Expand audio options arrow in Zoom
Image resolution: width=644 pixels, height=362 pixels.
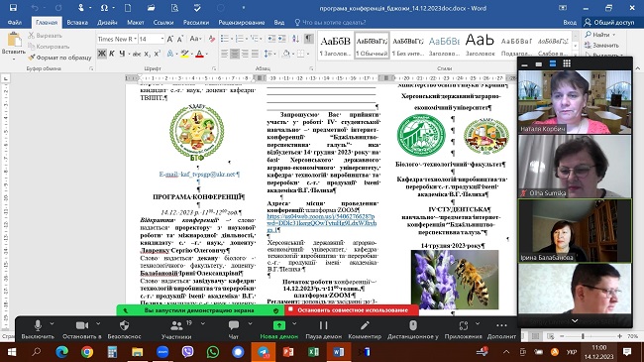[x=52, y=324]
